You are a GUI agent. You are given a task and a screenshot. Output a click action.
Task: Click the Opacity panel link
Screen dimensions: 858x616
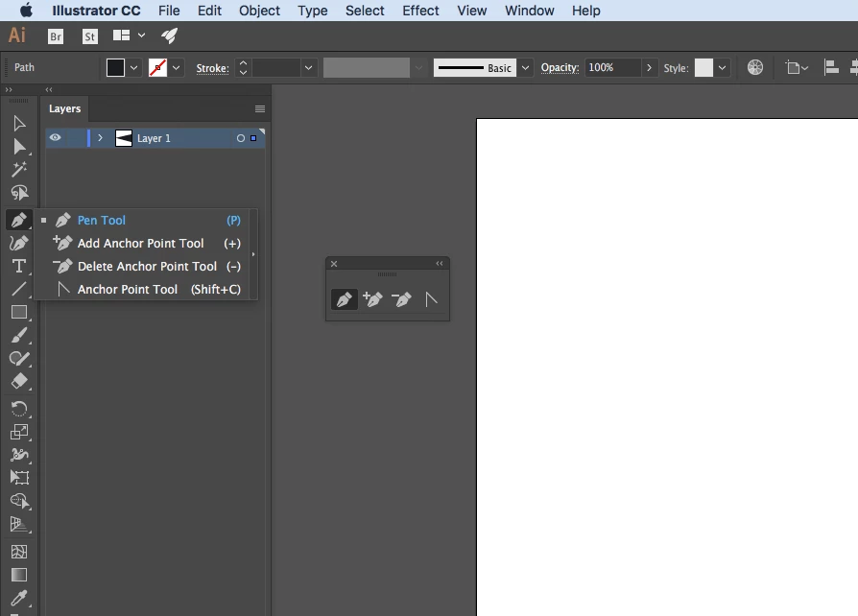[x=560, y=68]
